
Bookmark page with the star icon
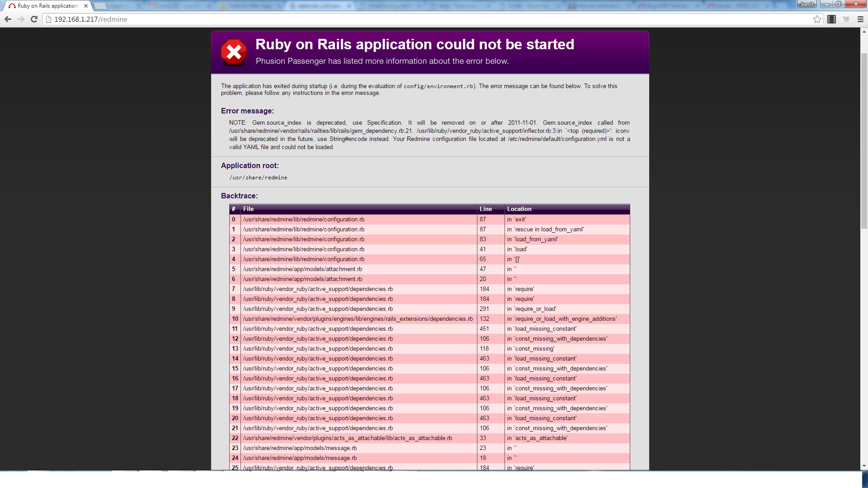[817, 19]
